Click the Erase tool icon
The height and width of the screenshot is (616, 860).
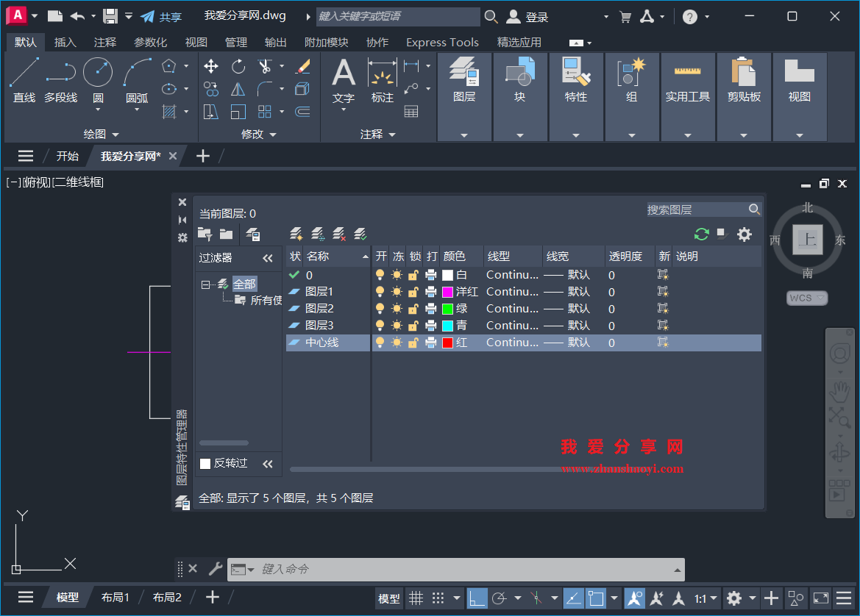coord(303,67)
